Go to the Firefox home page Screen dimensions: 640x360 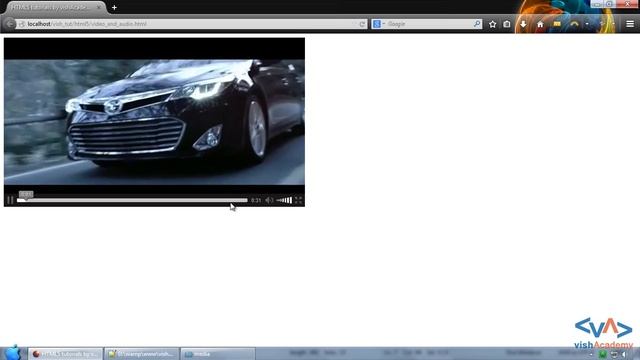point(540,24)
